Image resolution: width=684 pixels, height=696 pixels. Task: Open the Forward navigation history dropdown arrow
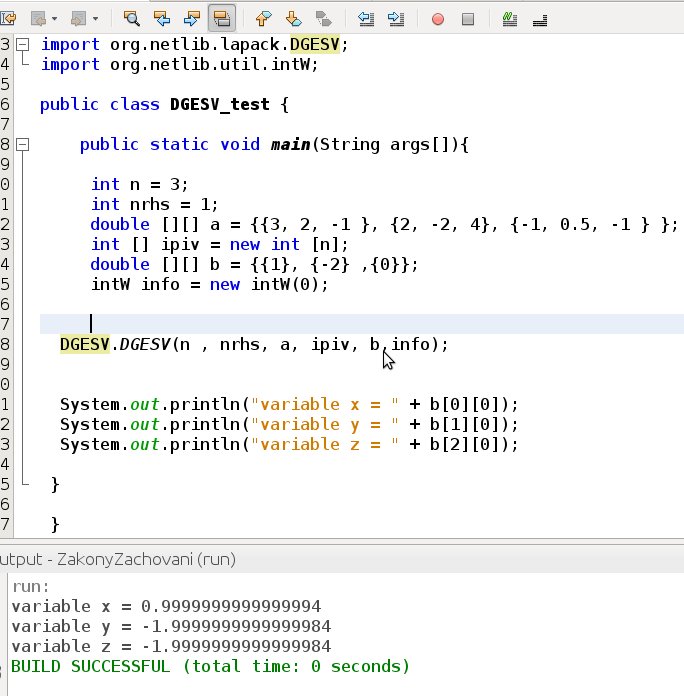[95, 19]
